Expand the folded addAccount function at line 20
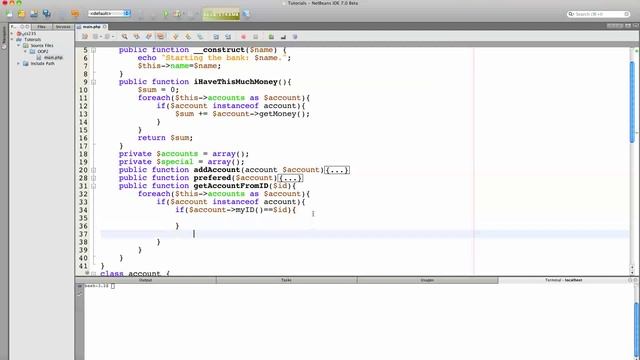This screenshot has width=640, height=360. [93, 170]
